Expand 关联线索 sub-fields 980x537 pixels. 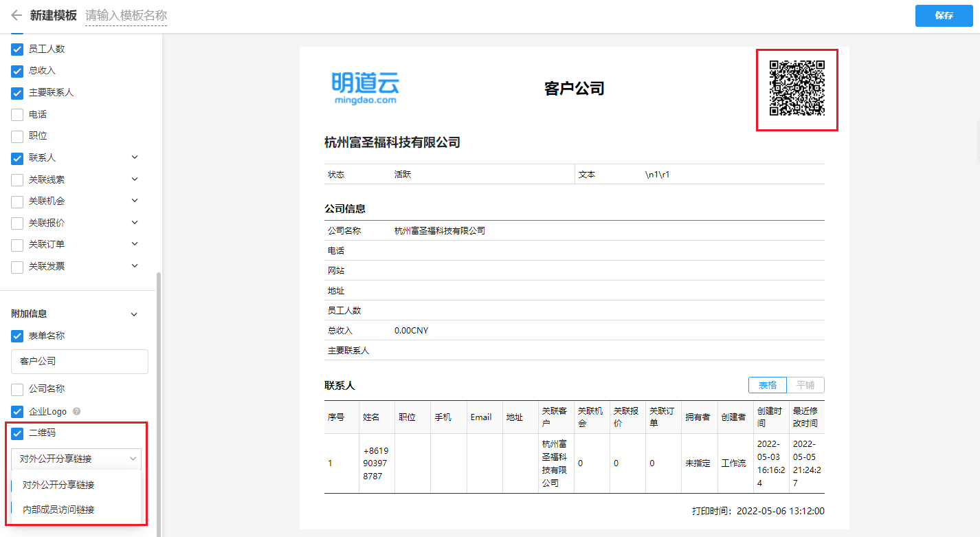pos(135,179)
